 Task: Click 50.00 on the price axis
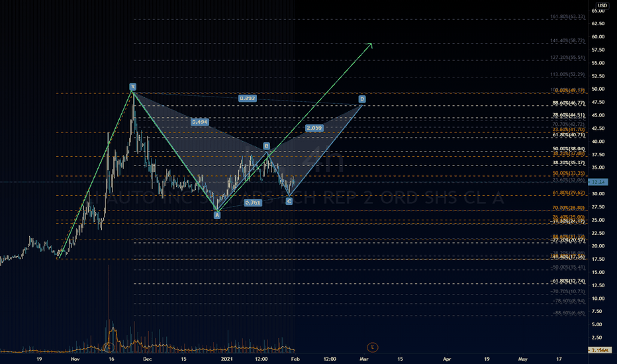598,89
